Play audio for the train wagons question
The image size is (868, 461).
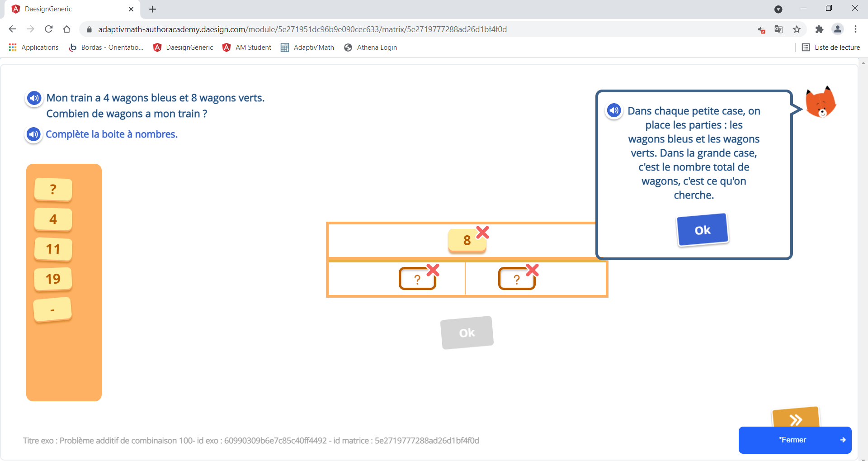34,98
